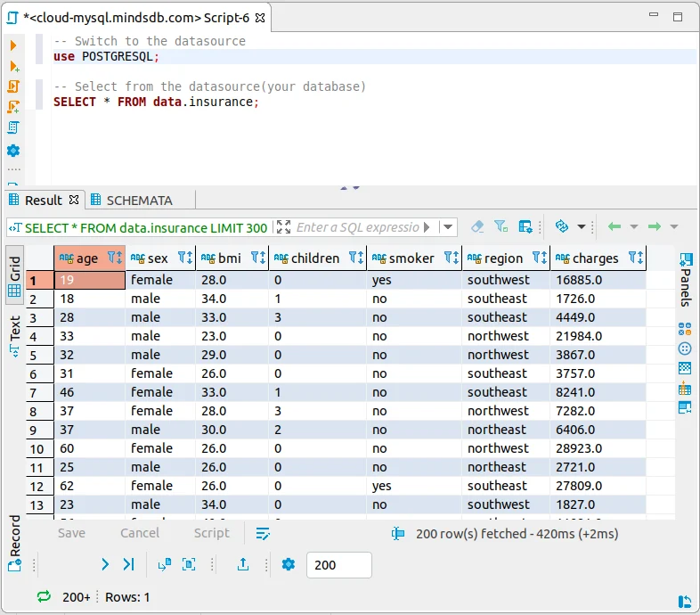Open age column filter sort control

[115, 258]
